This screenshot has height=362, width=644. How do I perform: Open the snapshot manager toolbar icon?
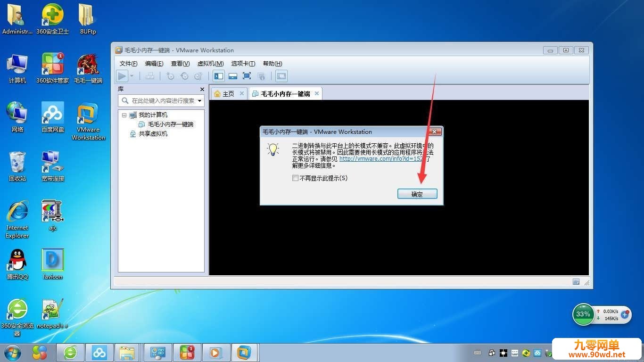tap(198, 76)
